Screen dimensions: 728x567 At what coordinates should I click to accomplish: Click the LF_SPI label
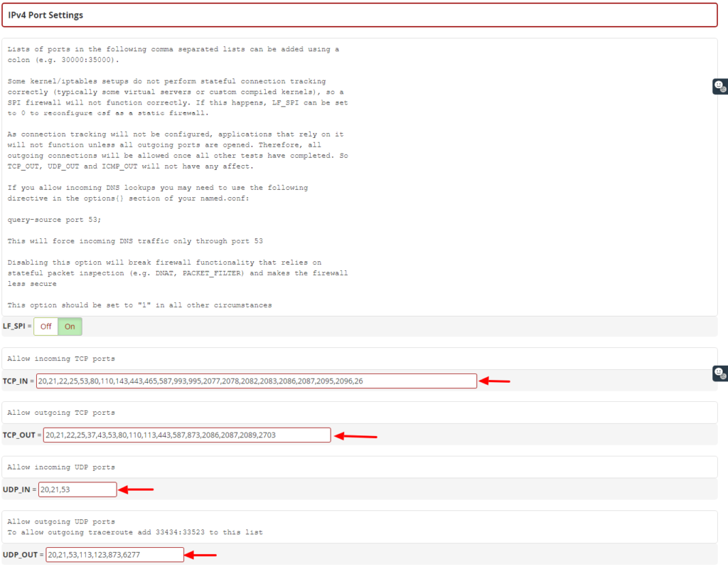point(15,327)
